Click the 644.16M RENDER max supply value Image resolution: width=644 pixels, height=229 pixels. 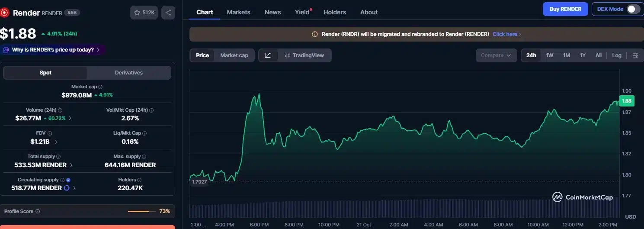[130, 165]
